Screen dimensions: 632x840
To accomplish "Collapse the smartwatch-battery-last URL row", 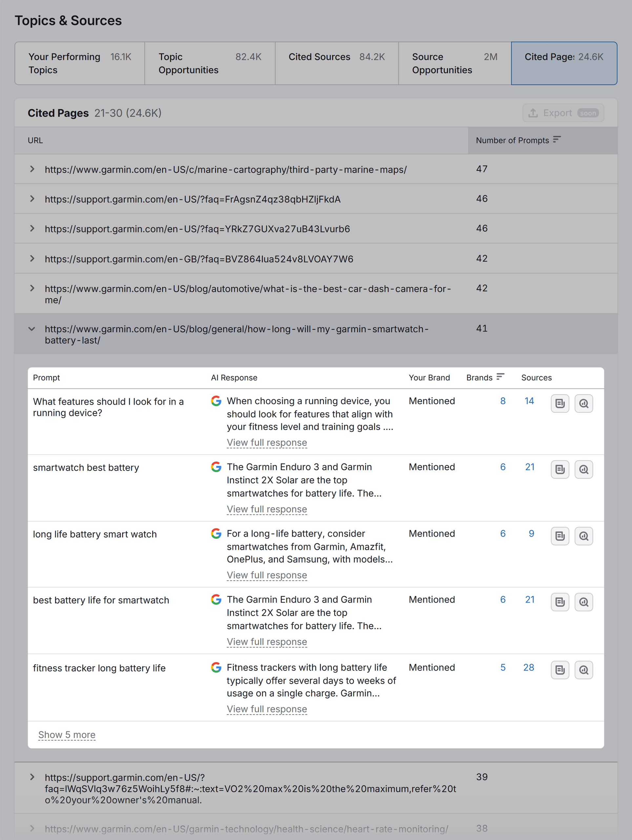I will 32,329.
